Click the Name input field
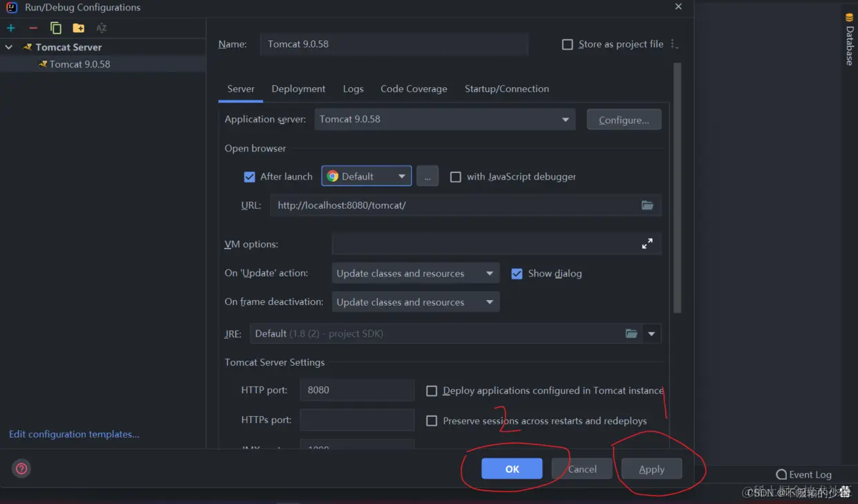Image resolution: width=858 pixels, height=504 pixels. tap(394, 44)
